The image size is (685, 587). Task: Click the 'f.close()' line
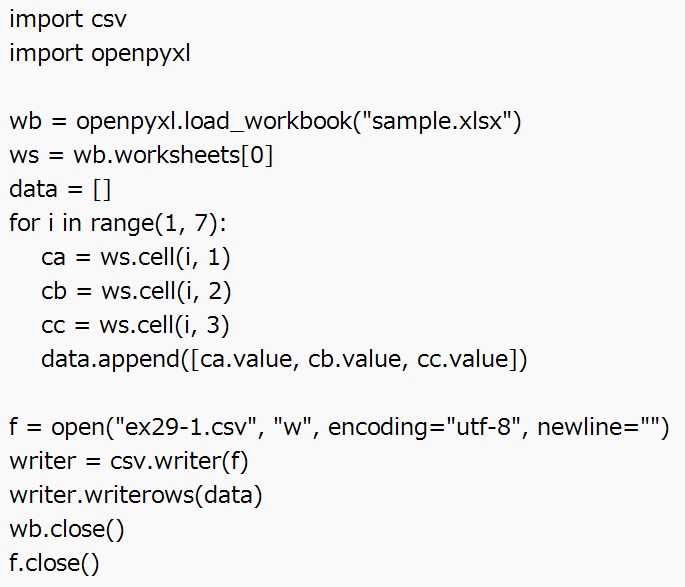coord(55,564)
